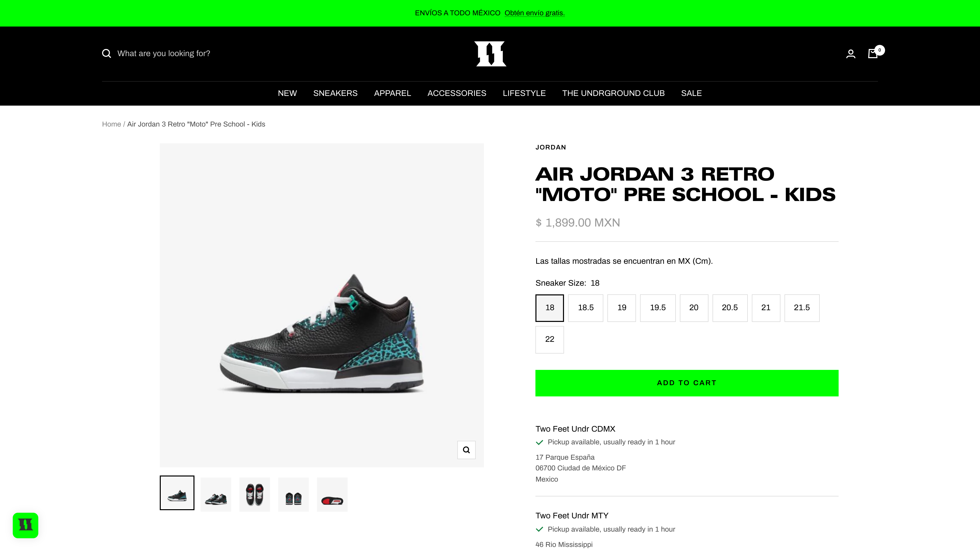Viewport: 980px width, 551px height.
Task: Select sneaker size 18.5
Action: tap(585, 308)
